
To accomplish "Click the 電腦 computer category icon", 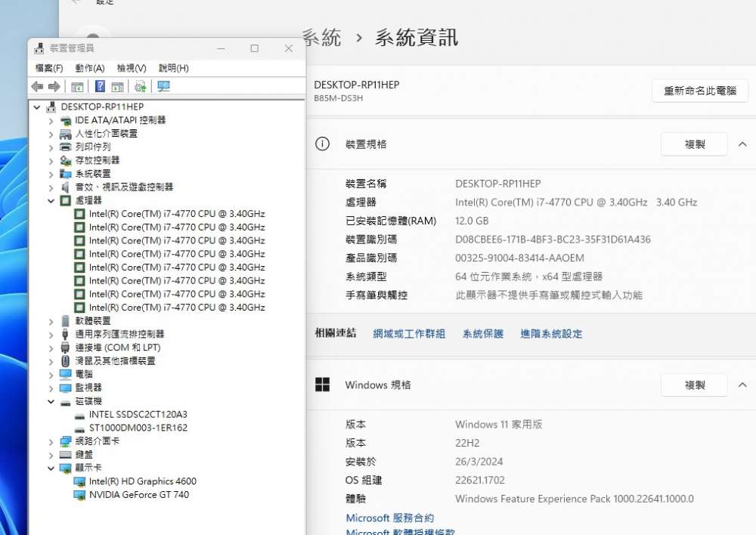I will coord(65,374).
